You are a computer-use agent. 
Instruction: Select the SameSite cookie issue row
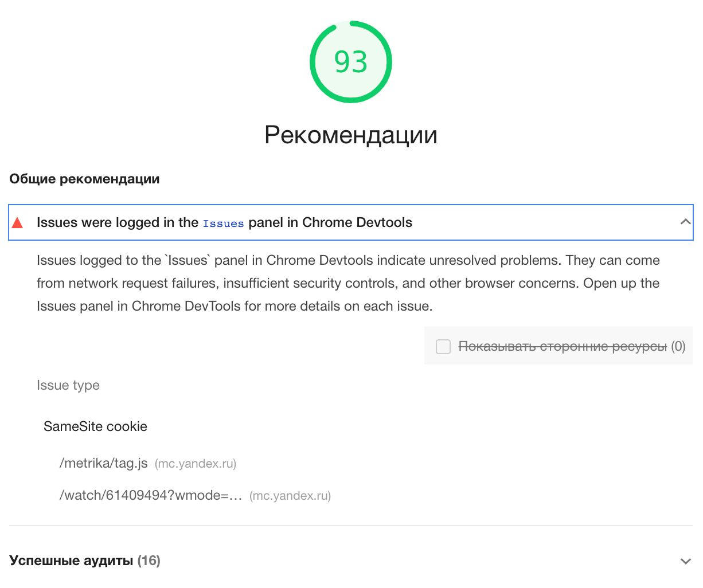tap(95, 426)
